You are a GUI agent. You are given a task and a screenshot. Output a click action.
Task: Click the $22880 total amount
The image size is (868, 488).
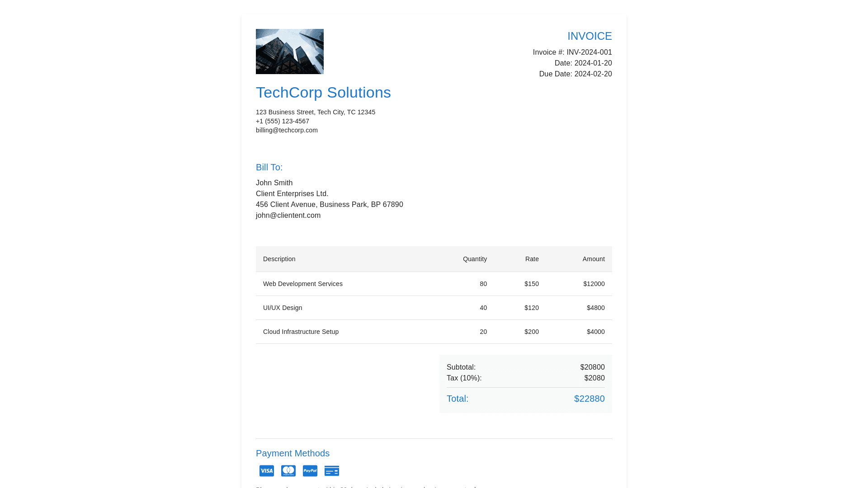coord(589,399)
